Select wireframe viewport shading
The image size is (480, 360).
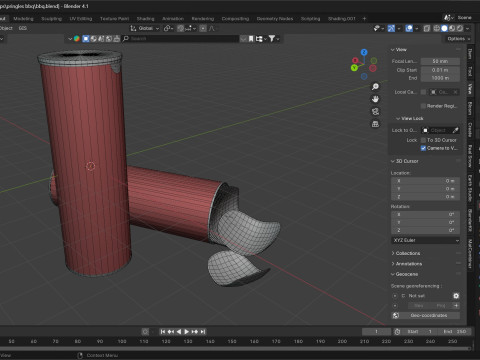436,28
